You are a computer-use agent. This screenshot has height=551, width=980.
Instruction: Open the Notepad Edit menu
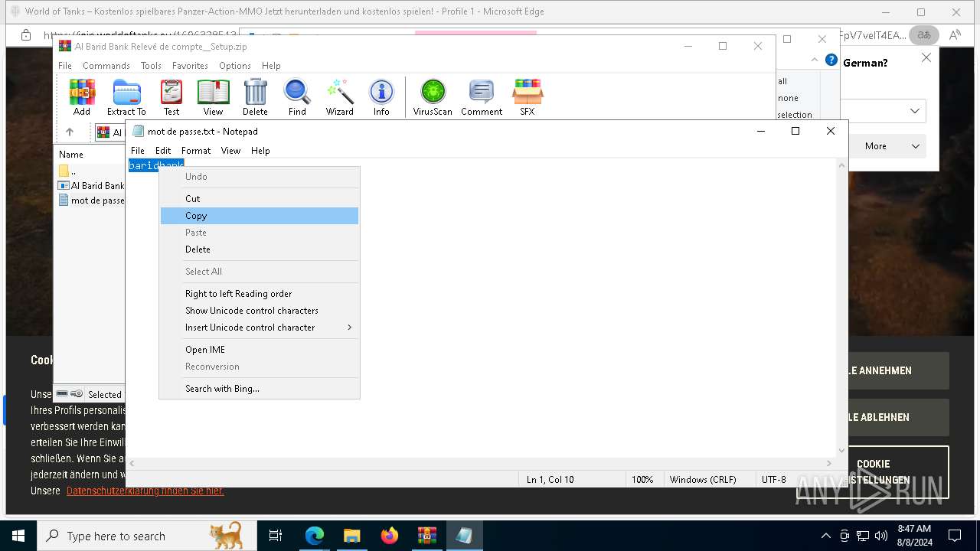pos(163,151)
